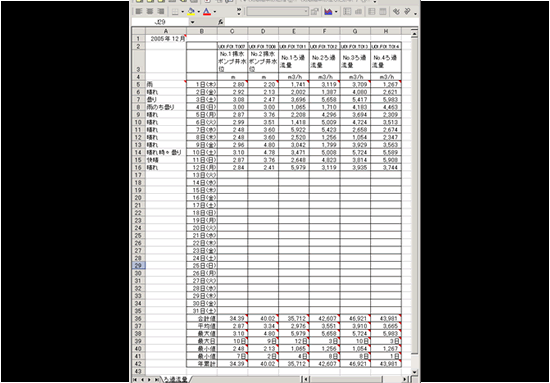The image size is (550, 383).
Task: Select row 29 header
Action: pyautogui.click(x=138, y=266)
